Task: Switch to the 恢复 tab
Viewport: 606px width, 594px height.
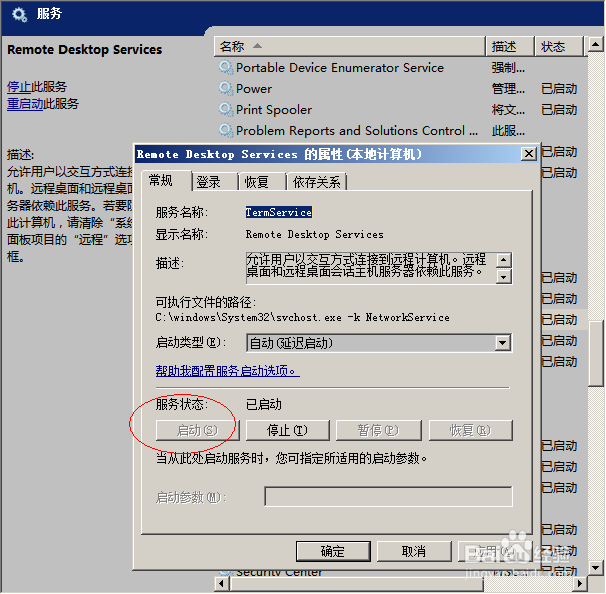Action: [262, 182]
